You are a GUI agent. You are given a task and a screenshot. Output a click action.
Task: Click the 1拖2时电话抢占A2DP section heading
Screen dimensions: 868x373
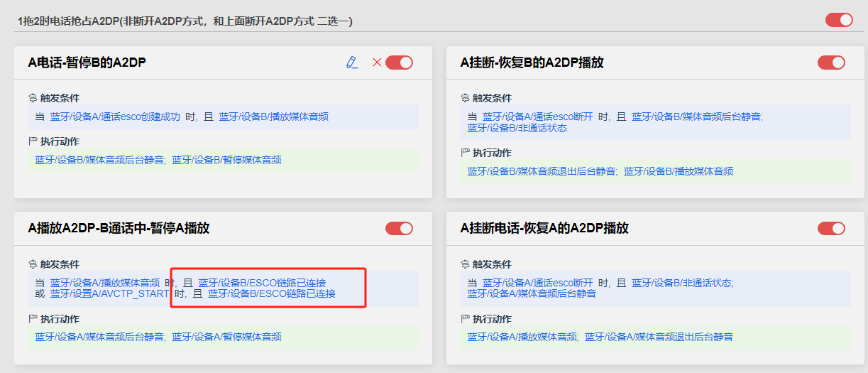click(185, 21)
